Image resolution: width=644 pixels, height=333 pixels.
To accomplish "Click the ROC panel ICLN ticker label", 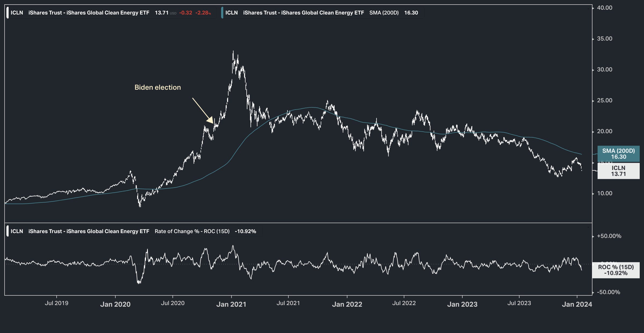I will [17, 231].
